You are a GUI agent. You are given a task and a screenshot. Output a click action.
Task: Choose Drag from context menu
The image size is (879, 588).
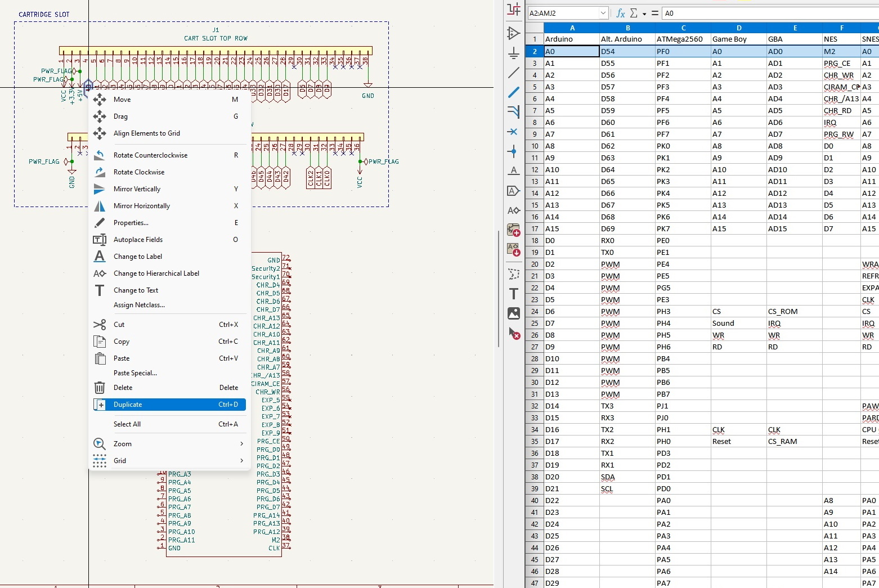point(169,116)
